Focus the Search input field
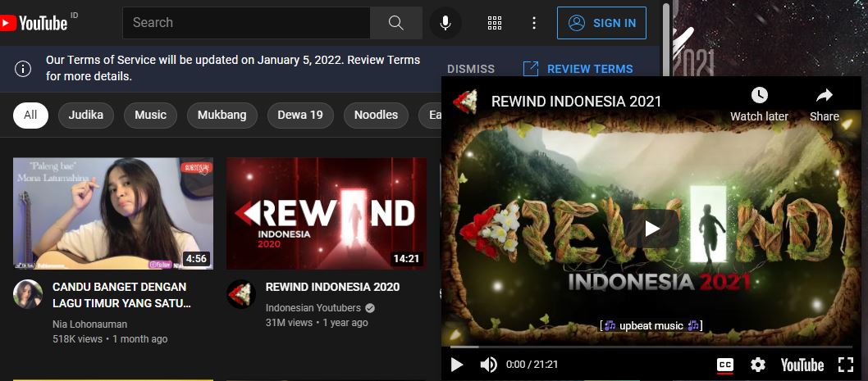This screenshot has height=381, width=868. pos(246,23)
